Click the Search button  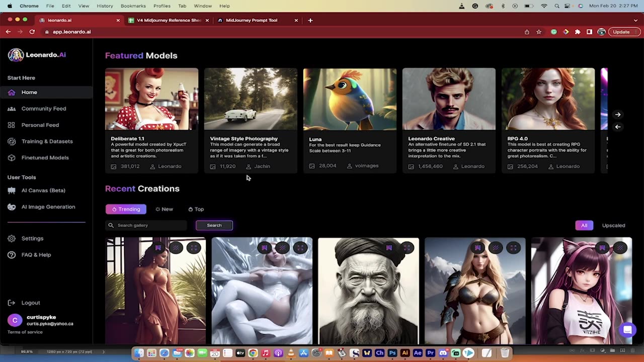[214, 225]
